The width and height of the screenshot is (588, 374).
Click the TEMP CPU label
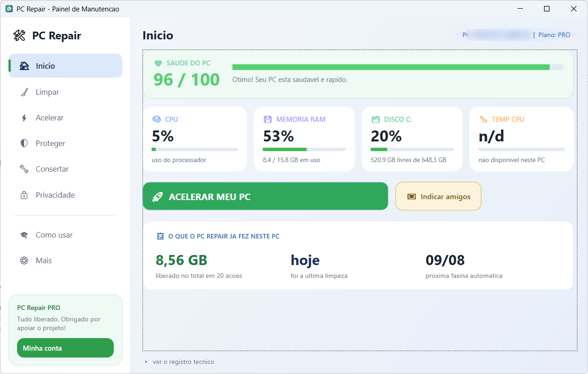508,119
